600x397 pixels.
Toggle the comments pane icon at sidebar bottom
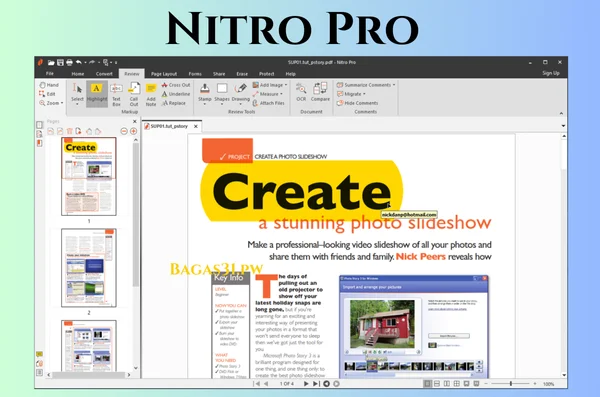tap(39, 354)
